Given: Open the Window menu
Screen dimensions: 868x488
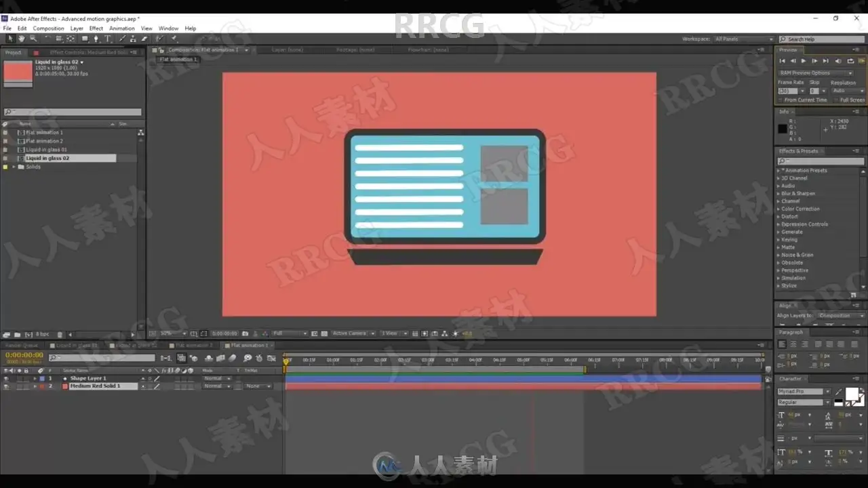Looking at the screenshot, I should point(168,28).
